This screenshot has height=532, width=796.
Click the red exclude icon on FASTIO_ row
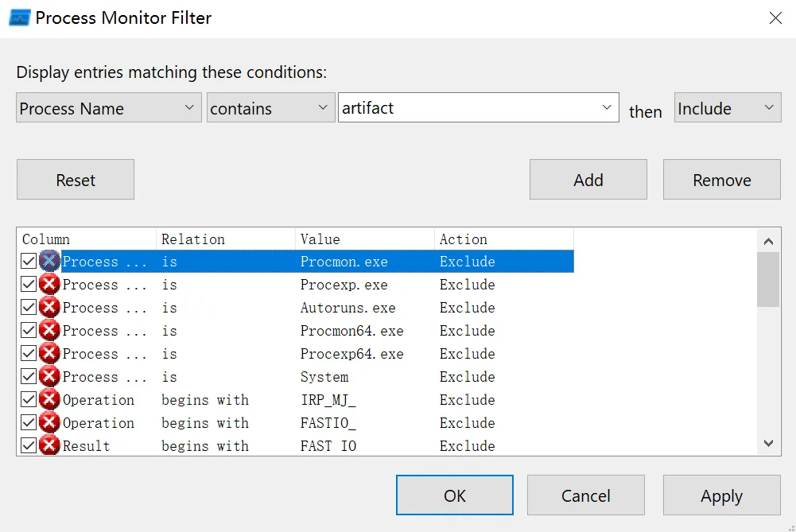(49, 422)
